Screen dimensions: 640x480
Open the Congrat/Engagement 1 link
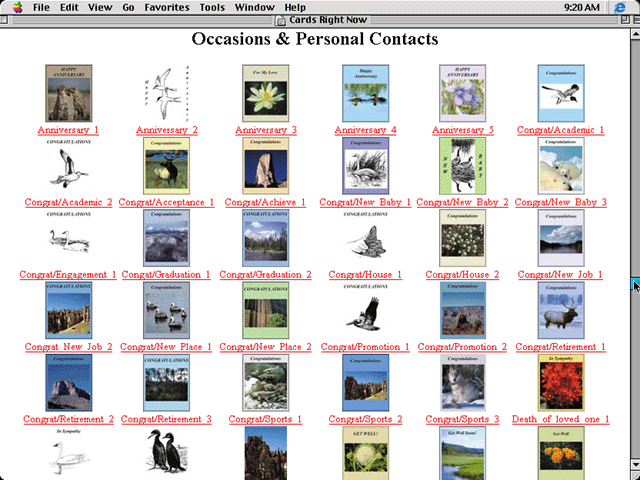pos(68,275)
